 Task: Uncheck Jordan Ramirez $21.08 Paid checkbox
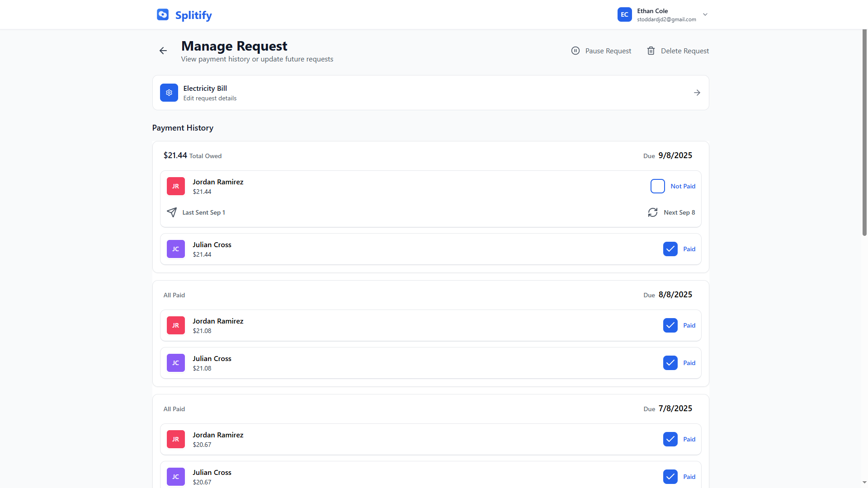670,325
